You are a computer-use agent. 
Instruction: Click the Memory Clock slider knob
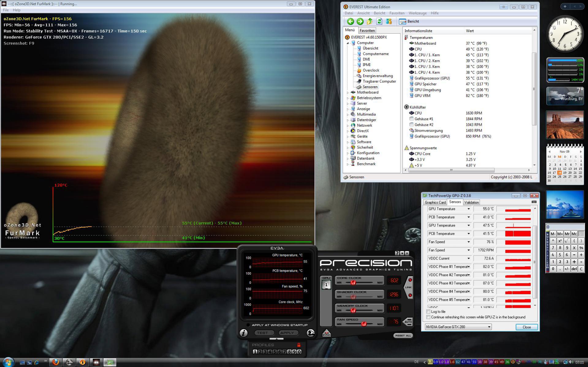click(x=353, y=310)
